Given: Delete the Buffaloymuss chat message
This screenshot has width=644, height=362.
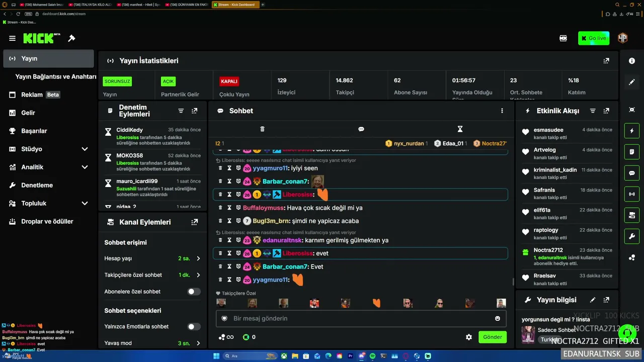Looking at the screenshot, I should (220, 208).
